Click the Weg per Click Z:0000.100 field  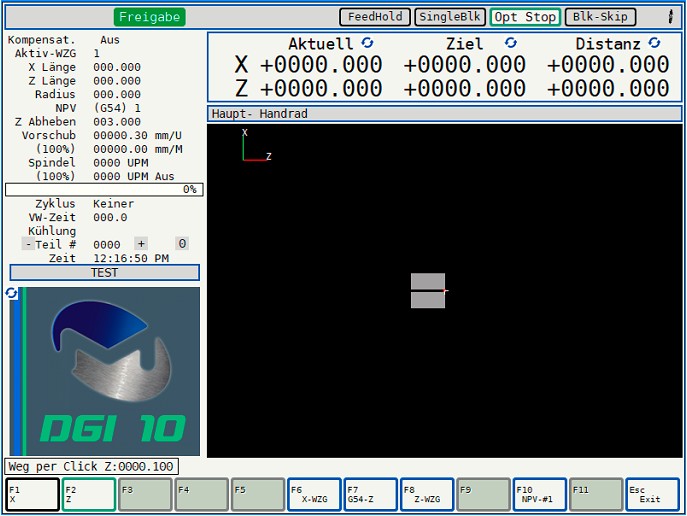pos(91,467)
